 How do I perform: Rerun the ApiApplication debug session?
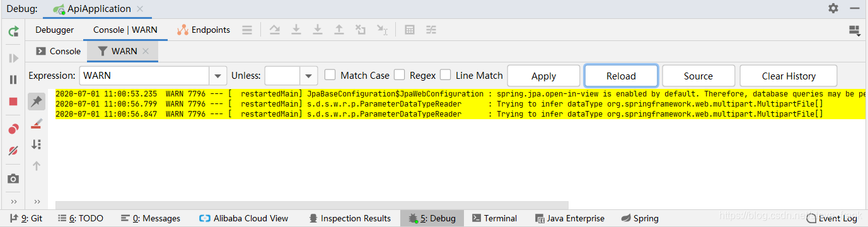[x=13, y=32]
